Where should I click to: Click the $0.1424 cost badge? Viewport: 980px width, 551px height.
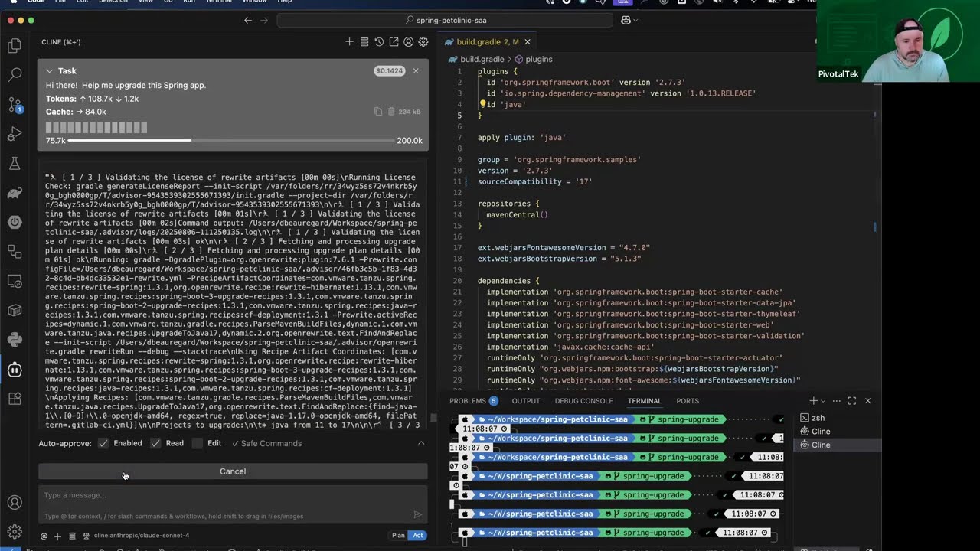point(389,71)
